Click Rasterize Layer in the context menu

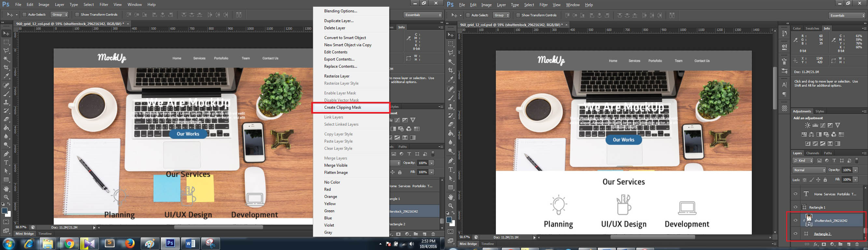337,76
